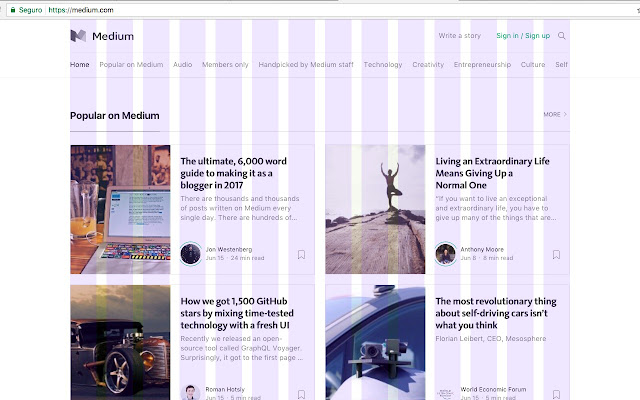Click the hot rod car thumbnail
Image resolution: width=640 pixels, height=400 pixels.
120,342
